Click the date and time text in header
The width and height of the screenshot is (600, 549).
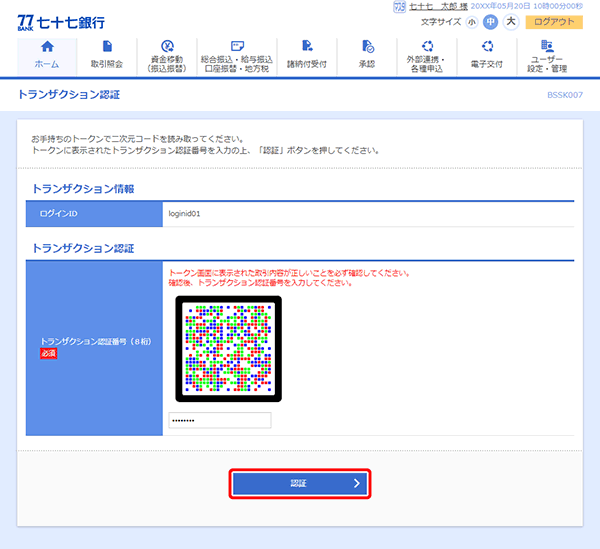coord(527,7)
